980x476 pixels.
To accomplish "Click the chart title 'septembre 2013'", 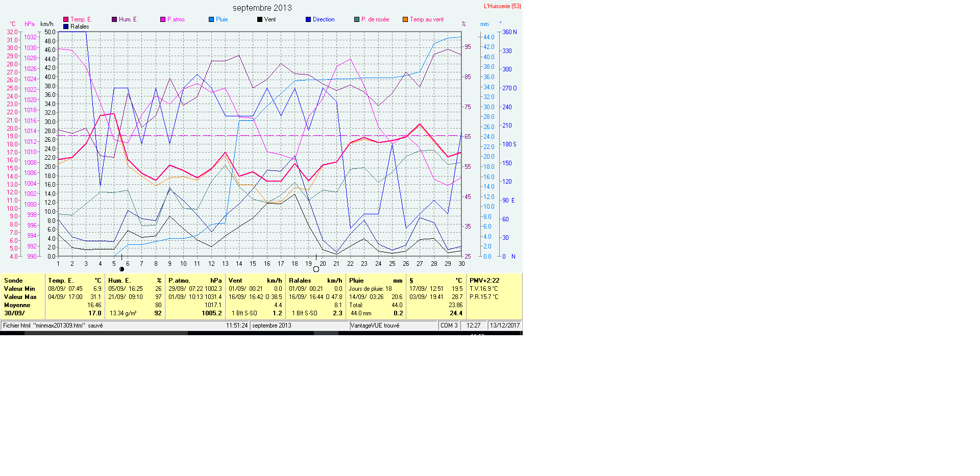I will coord(262,8).
